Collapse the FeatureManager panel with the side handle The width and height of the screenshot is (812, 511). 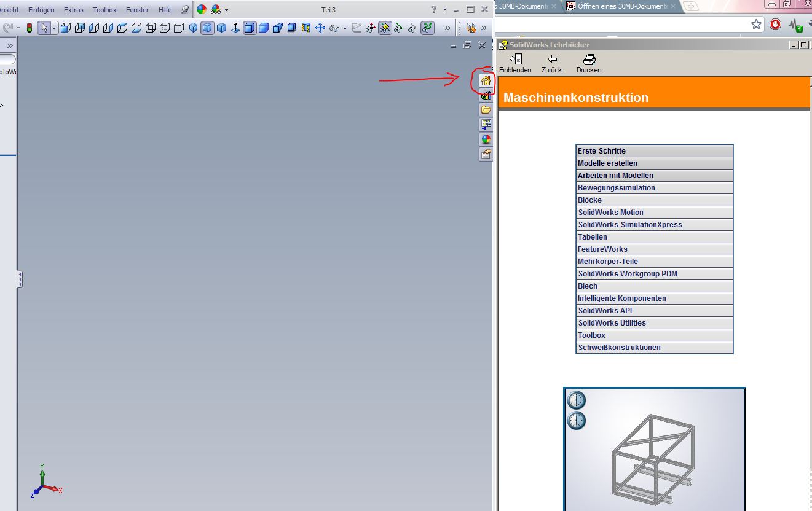click(20, 279)
